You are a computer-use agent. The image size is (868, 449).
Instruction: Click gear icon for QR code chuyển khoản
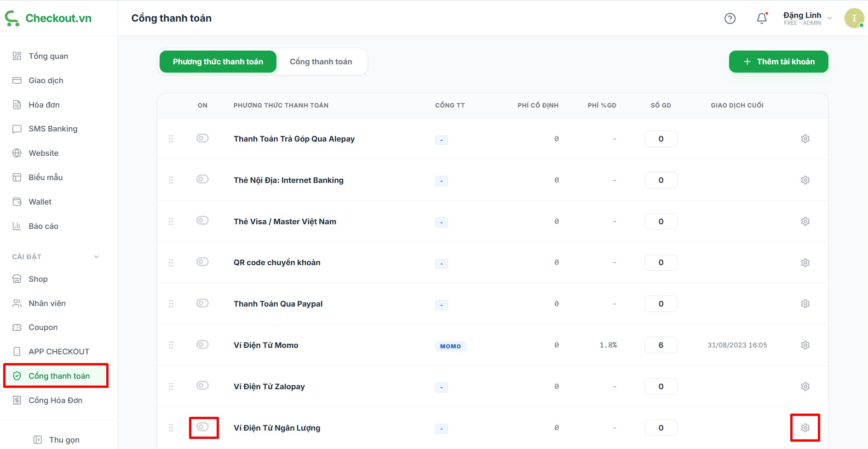pyautogui.click(x=805, y=262)
